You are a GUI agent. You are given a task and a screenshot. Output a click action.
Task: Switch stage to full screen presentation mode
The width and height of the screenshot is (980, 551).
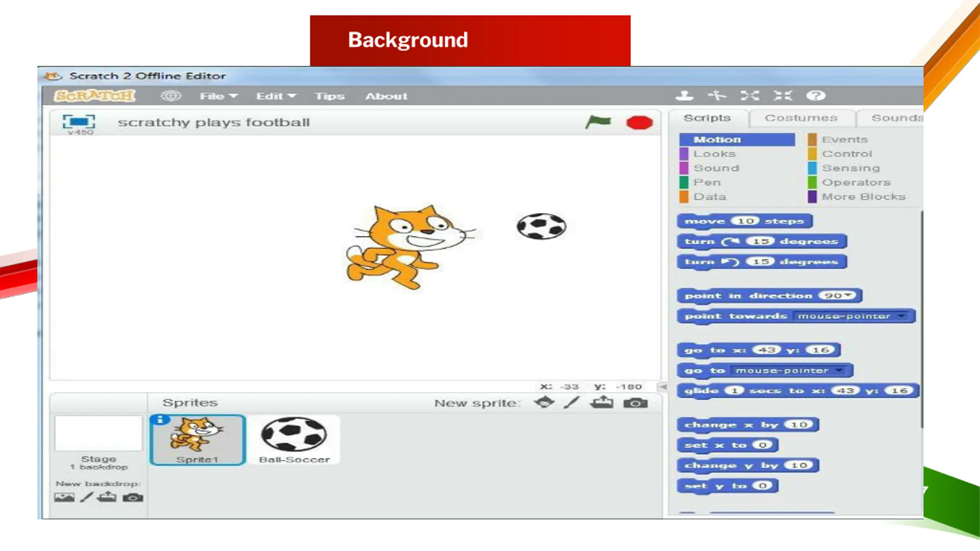click(x=79, y=122)
